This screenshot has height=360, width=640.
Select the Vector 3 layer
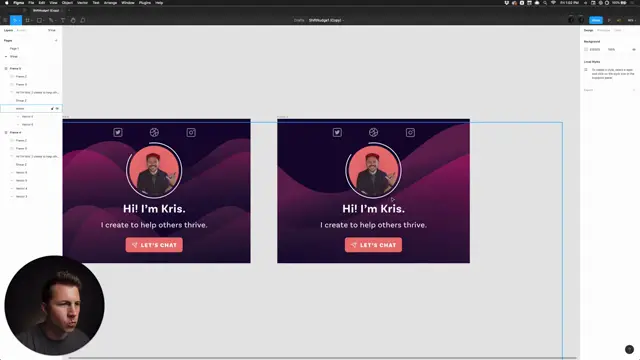click(22, 196)
